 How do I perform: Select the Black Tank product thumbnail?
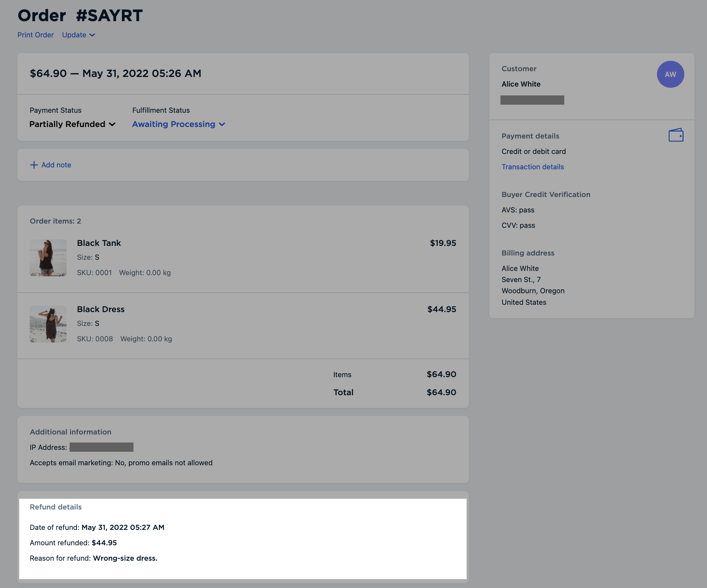click(48, 258)
